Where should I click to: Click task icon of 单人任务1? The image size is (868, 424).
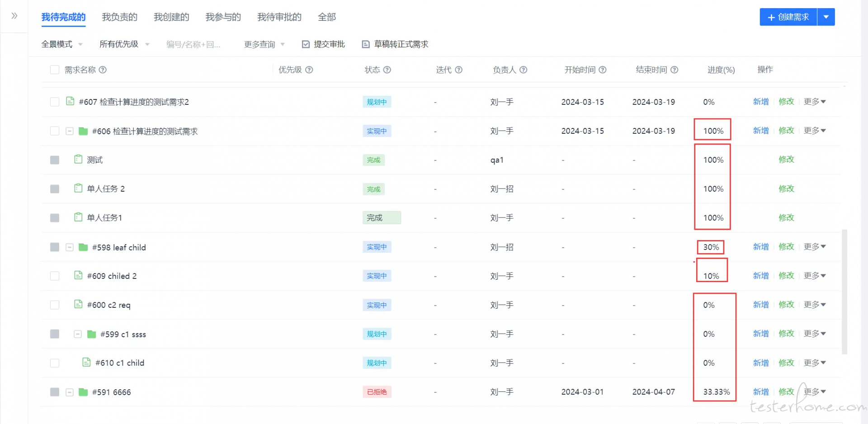point(78,217)
